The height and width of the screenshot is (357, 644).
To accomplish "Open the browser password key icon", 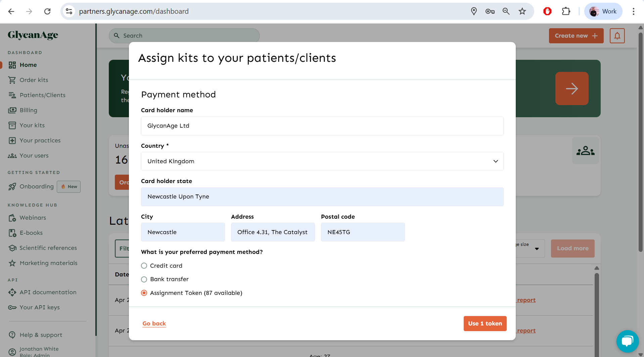I will coord(490,11).
